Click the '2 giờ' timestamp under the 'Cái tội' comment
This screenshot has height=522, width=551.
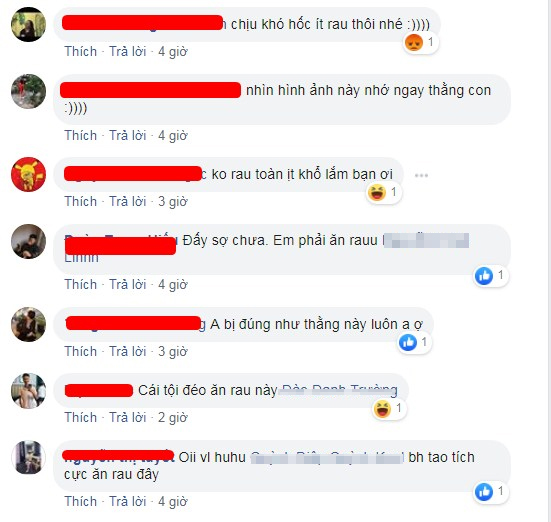(x=173, y=418)
